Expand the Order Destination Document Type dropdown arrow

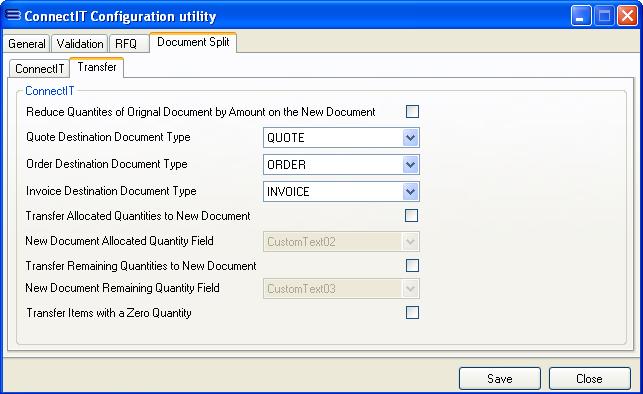[x=410, y=165]
